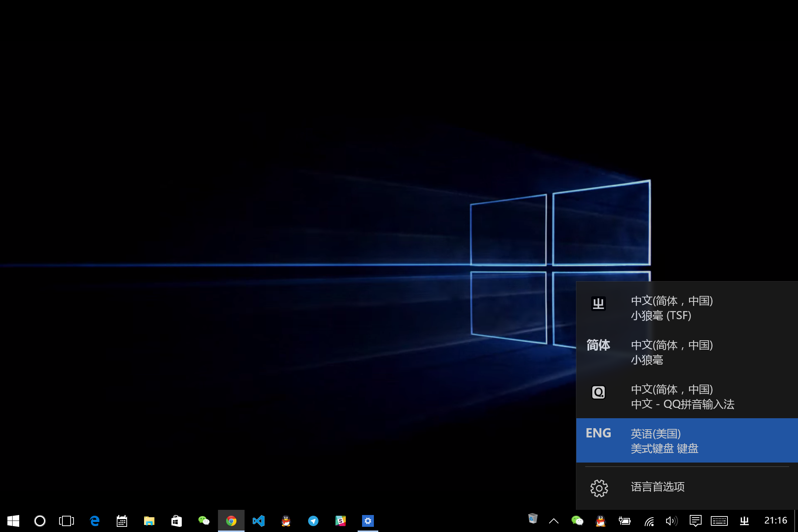The image size is (798, 532).
Task: Click the clock showing 21:16
Action: (775, 520)
